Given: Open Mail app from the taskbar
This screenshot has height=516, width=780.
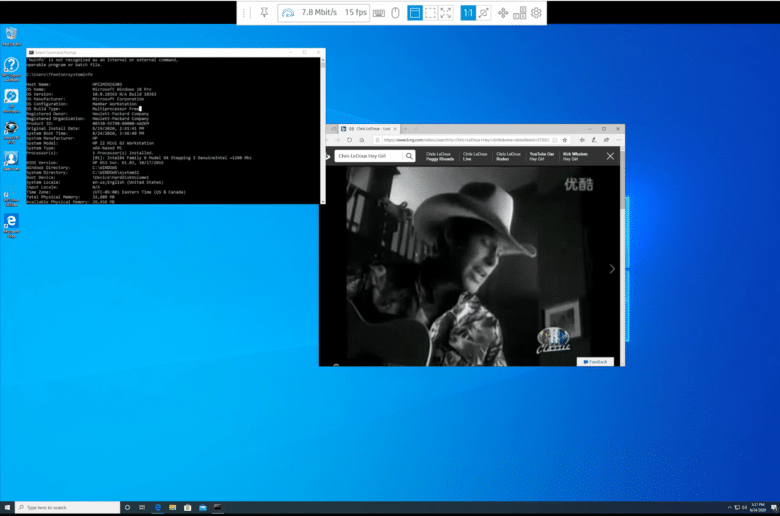Looking at the screenshot, I should pos(202,508).
